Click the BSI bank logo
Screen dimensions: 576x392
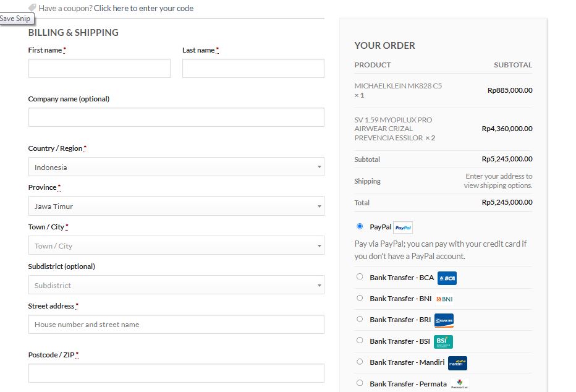[443, 341]
